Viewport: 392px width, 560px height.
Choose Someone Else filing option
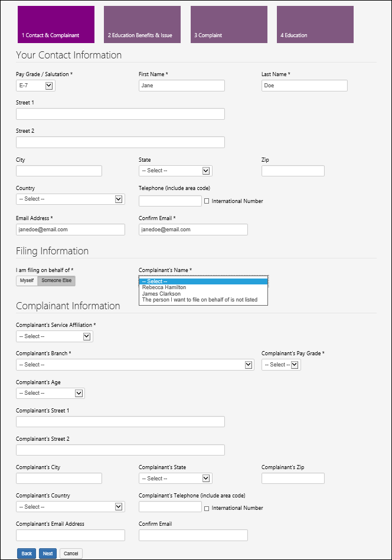point(56,281)
